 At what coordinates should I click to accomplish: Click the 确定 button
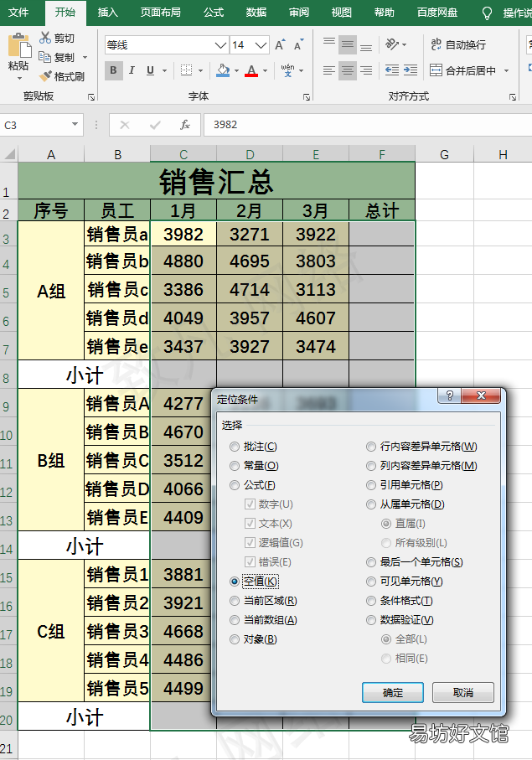(x=393, y=693)
